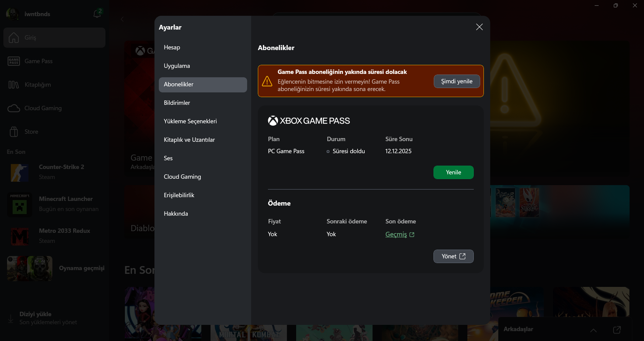Viewport: 644px width, 341px height.
Task: Click the Metro 2033 Redux title text
Action: (64, 231)
